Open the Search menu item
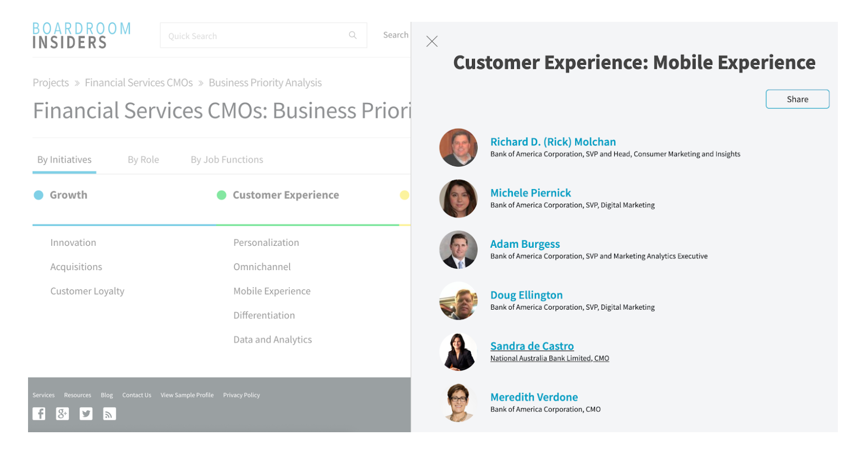 coord(396,35)
